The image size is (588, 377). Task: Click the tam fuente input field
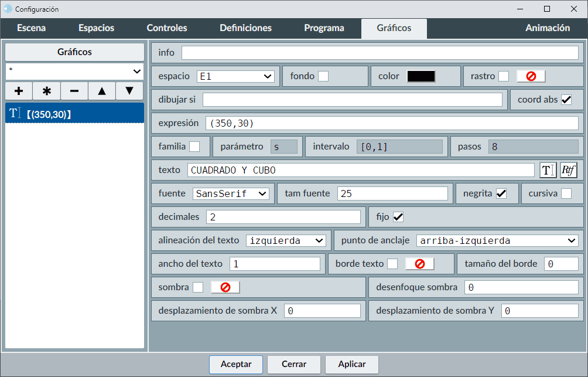392,193
